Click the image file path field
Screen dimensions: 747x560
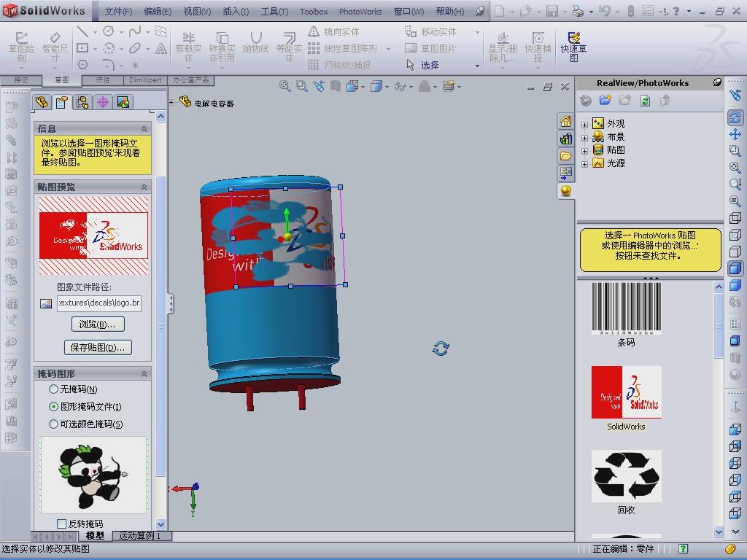[99, 303]
